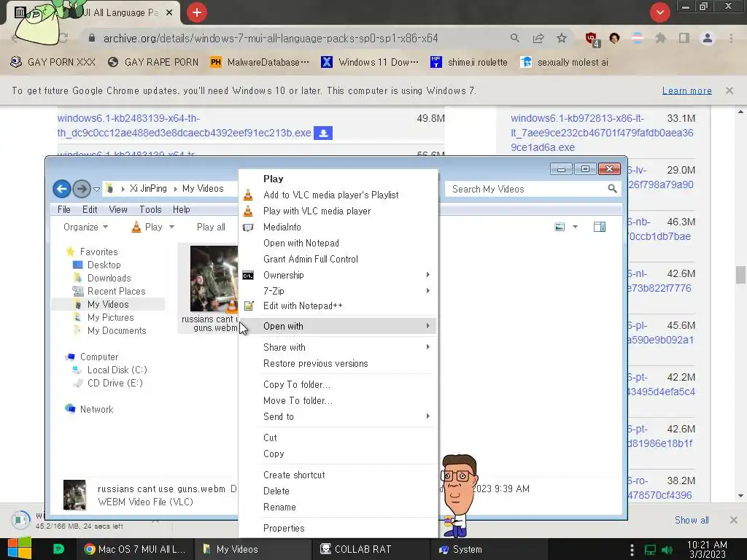Select Downloads under Favorites
Viewport: 747px width, 560px height.
pyautogui.click(x=109, y=278)
